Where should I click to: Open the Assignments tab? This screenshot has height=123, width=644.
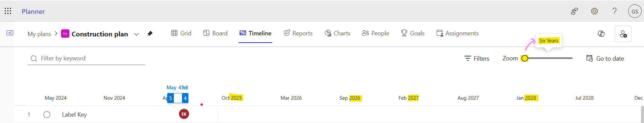point(457,33)
